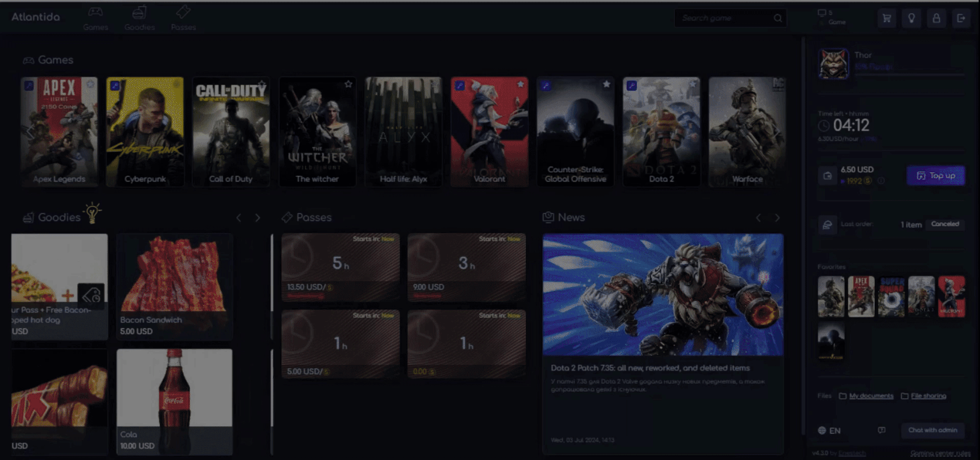The image size is (980, 460).
Task: Open the Goodies tab in the top navigation
Action: [139, 18]
